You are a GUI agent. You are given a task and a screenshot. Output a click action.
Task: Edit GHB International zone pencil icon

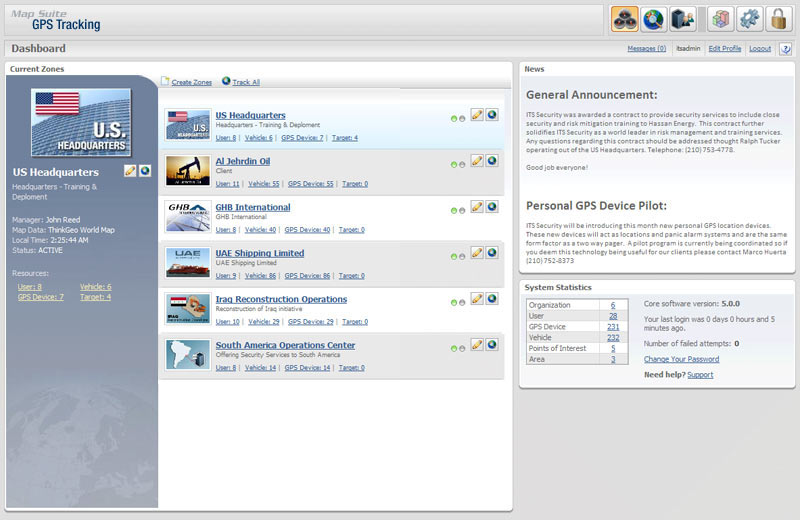[477, 207]
